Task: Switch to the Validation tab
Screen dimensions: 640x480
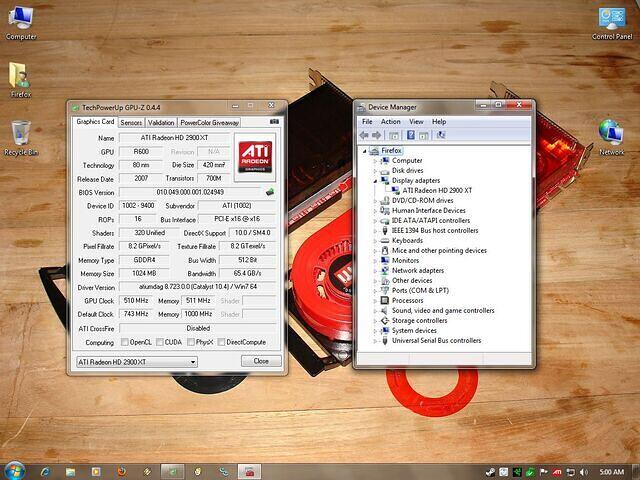Action: coord(161,122)
